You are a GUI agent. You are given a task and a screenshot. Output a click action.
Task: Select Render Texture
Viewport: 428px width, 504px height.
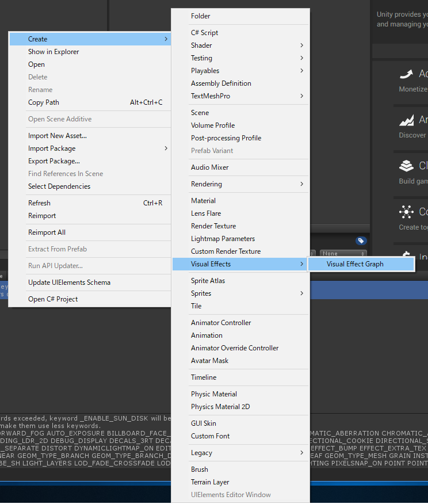point(240,226)
